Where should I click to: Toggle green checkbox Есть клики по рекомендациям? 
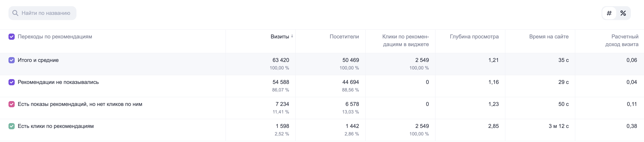[12, 126]
